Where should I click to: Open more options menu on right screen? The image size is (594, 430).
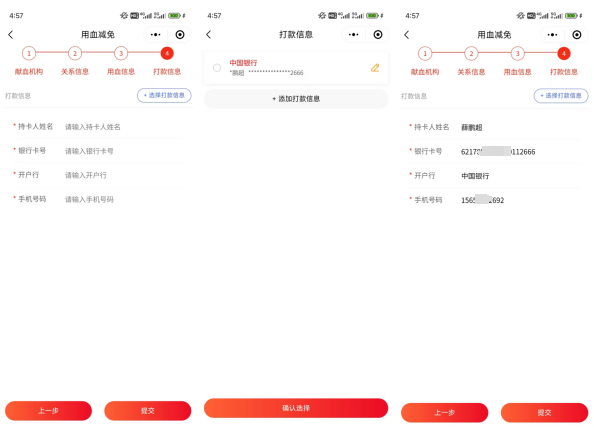[x=552, y=35]
